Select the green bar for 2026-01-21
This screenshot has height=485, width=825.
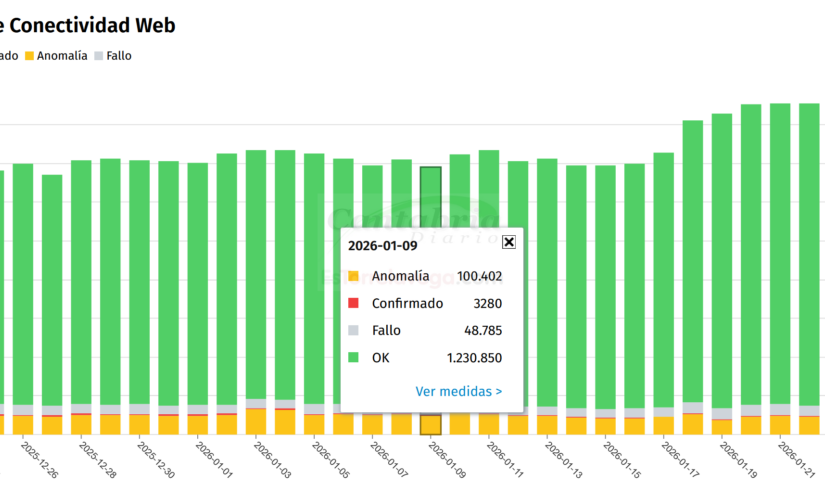(x=780, y=250)
